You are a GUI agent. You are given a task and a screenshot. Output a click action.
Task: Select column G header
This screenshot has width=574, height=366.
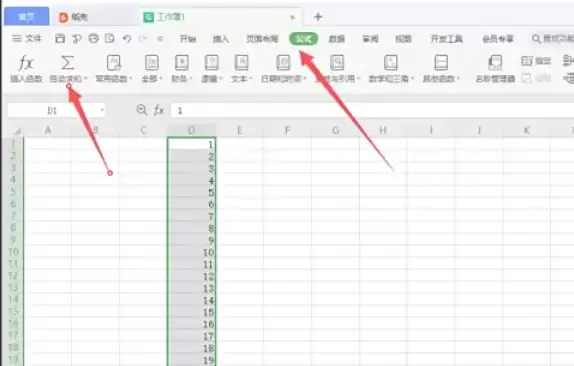[x=335, y=130]
